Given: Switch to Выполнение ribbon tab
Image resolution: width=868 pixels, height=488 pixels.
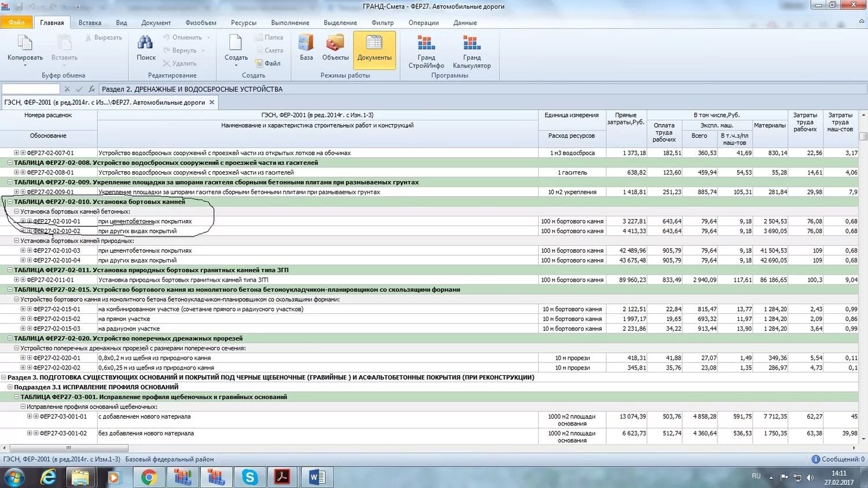Looking at the screenshot, I should (x=290, y=23).
